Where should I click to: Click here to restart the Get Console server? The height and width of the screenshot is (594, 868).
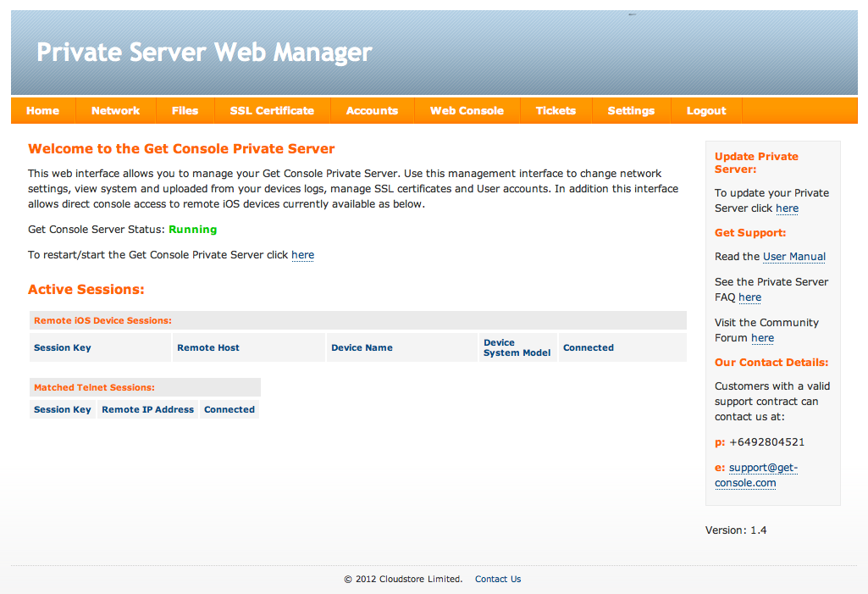tap(302, 254)
